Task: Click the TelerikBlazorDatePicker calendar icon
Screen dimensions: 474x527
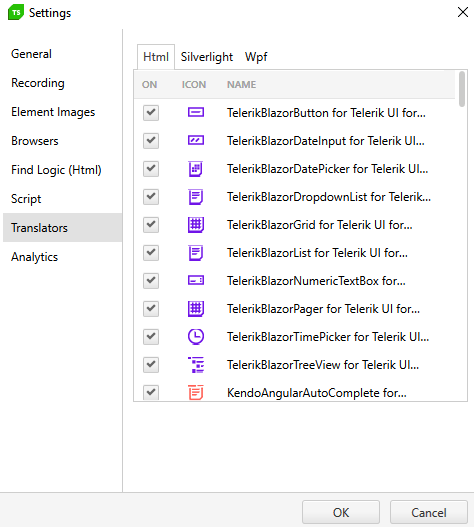Action: click(x=196, y=169)
